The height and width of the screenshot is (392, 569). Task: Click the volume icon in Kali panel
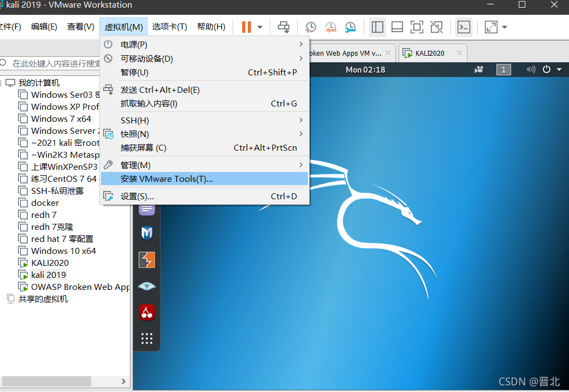click(x=531, y=69)
